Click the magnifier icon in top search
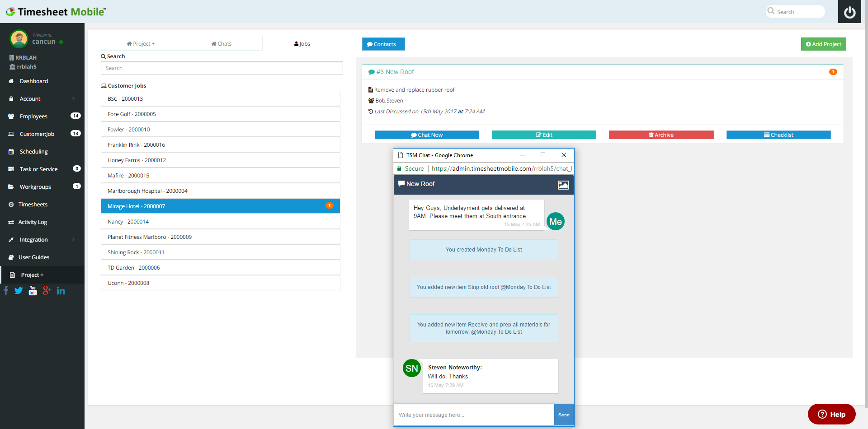The width and height of the screenshot is (868, 429). 771,11
